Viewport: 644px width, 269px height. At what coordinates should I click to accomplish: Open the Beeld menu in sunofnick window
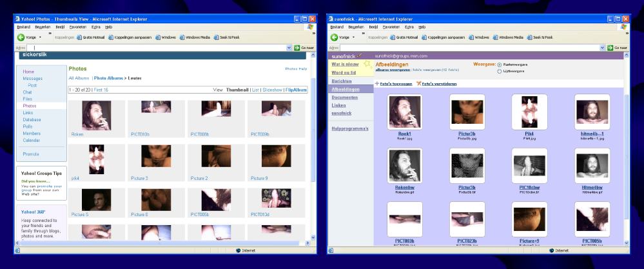(373, 27)
